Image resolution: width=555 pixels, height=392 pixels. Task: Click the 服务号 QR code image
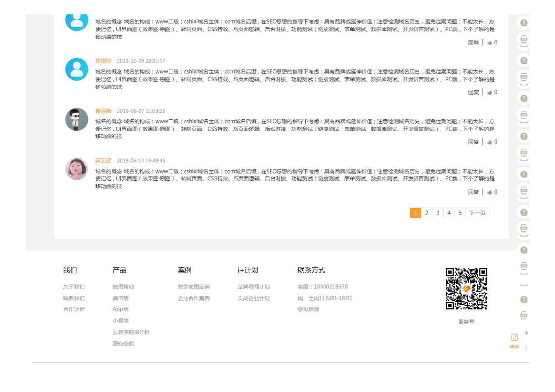point(466,289)
